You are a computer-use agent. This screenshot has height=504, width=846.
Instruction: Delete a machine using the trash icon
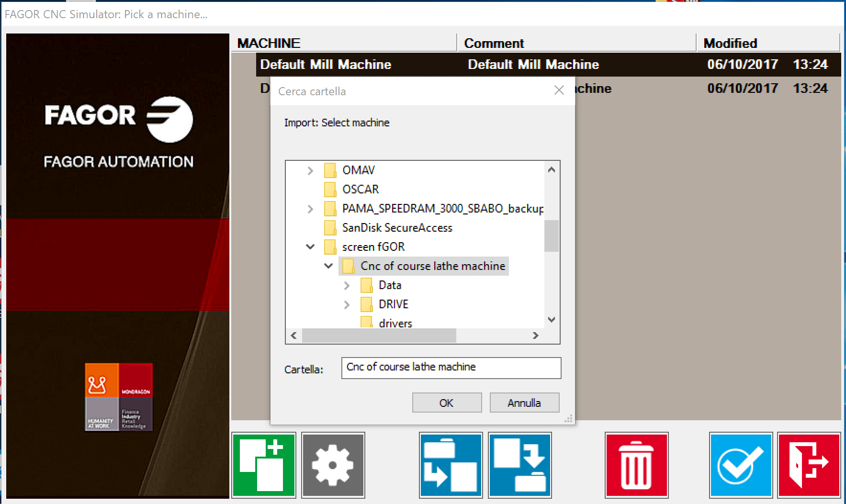click(636, 465)
